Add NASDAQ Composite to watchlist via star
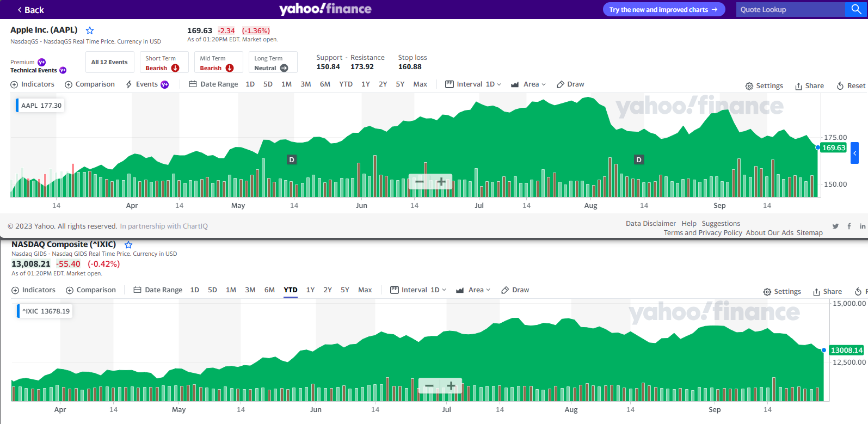 tap(128, 245)
